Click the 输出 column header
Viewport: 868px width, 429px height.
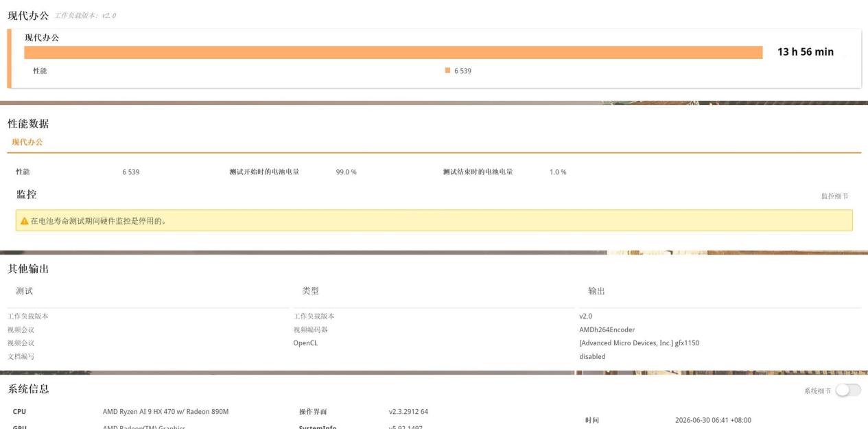click(x=596, y=291)
